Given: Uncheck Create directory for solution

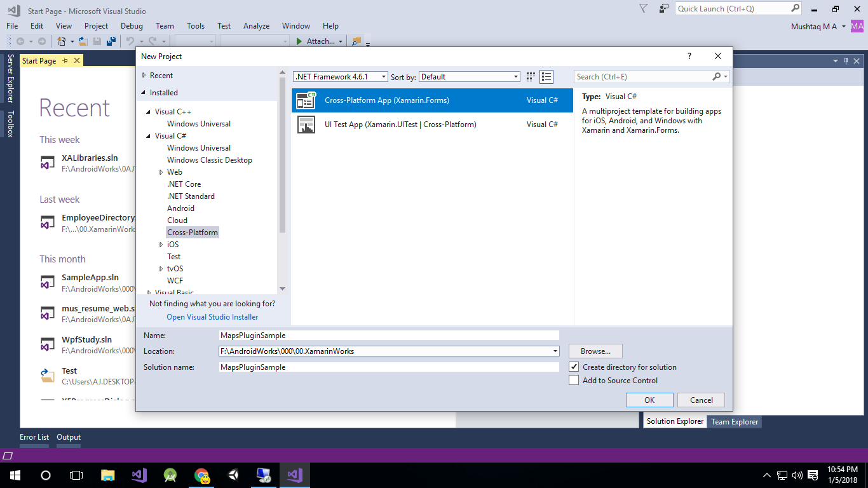Looking at the screenshot, I should [574, 366].
